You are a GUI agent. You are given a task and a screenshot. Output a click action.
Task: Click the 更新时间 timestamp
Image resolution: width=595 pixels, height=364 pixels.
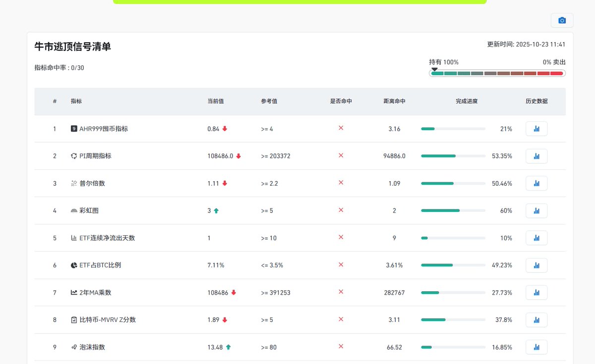click(x=526, y=44)
